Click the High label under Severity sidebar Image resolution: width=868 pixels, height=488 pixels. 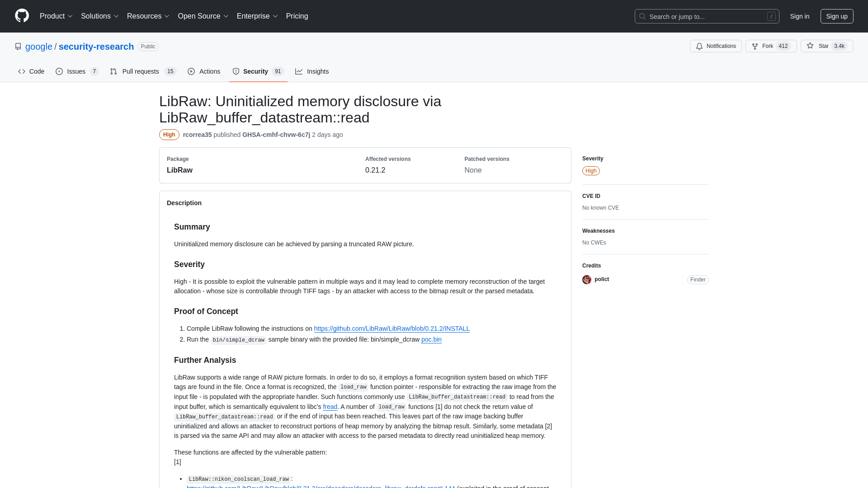(591, 171)
